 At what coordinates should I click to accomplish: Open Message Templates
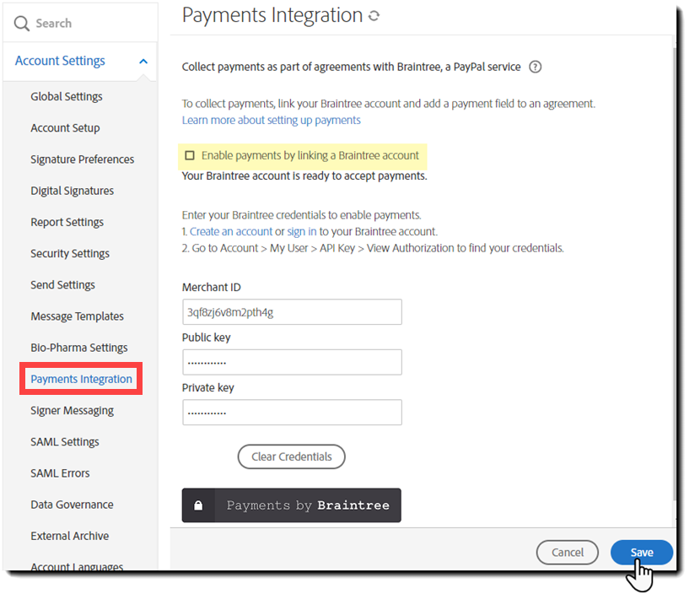click(78, 316)
